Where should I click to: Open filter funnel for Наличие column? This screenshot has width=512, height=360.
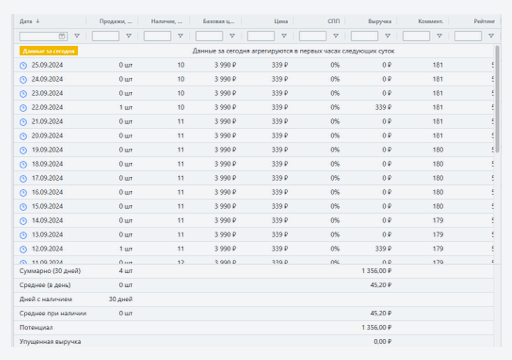[180, 36]
